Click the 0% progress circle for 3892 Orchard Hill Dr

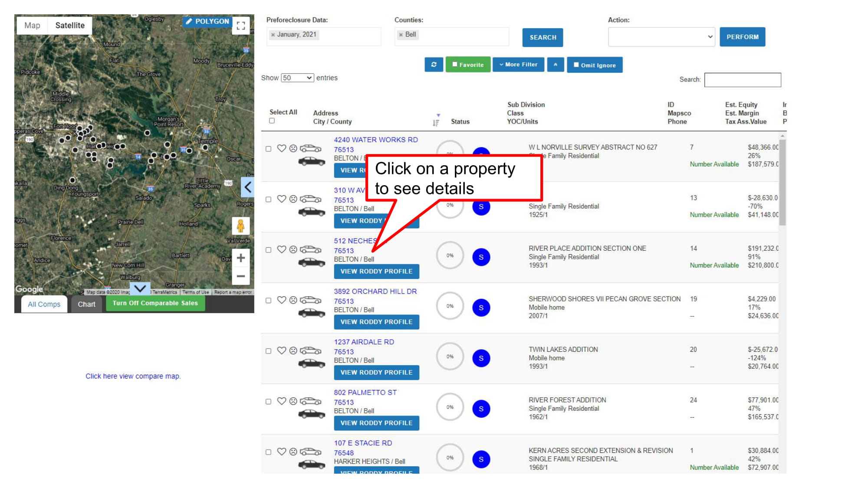point(450,306)
